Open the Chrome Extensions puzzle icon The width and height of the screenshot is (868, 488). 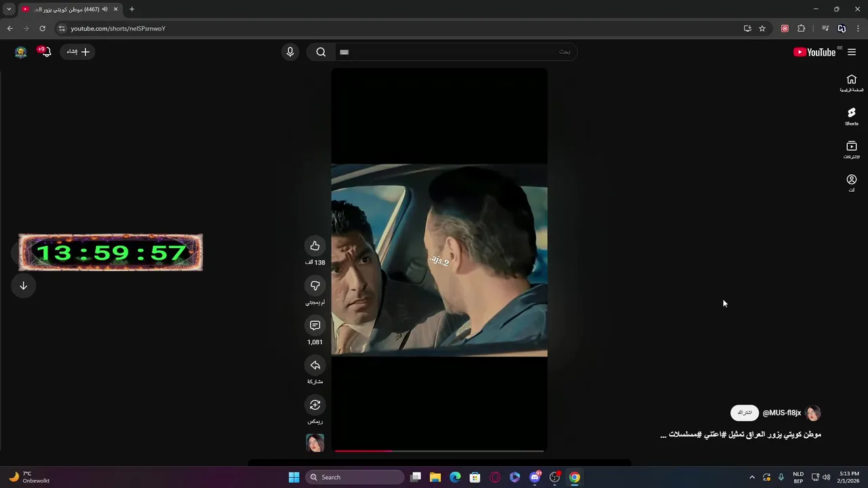coord(802,28)
